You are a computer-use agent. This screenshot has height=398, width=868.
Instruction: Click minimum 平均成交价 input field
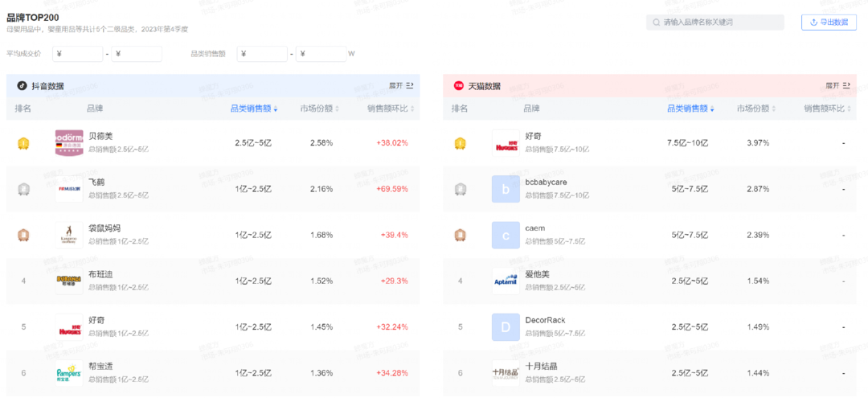(x=77, y=54)
